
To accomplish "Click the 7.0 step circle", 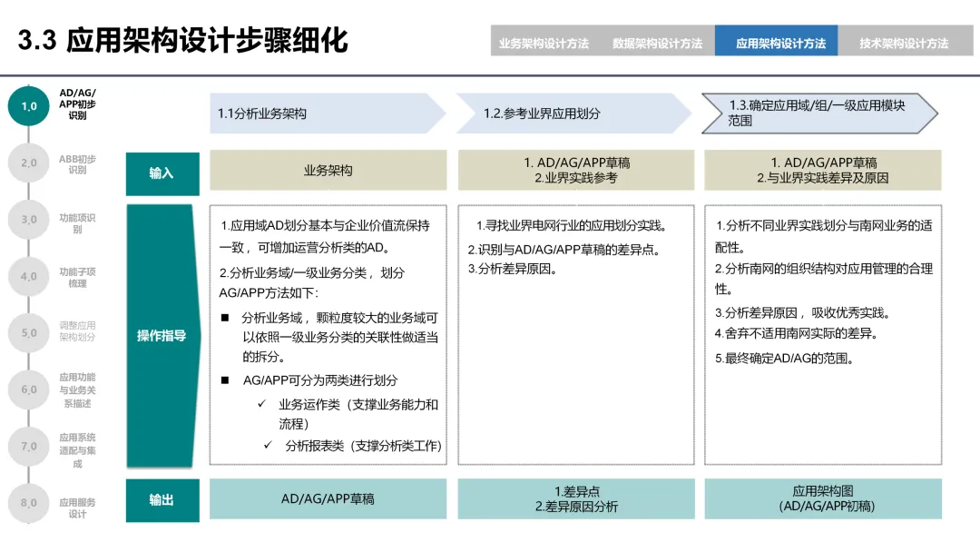I will [x=29, y=447].
